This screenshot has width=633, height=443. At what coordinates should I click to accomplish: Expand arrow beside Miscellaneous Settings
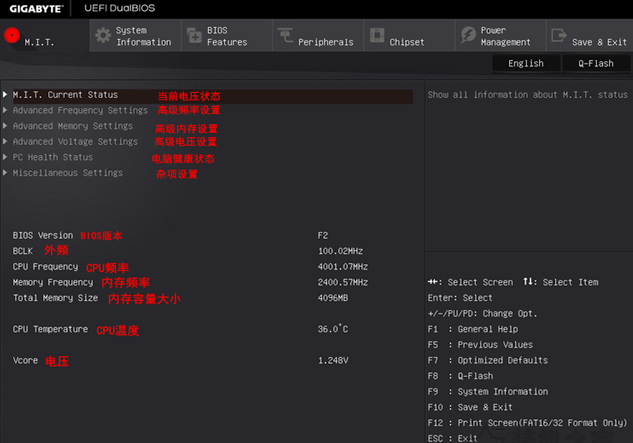5,173
